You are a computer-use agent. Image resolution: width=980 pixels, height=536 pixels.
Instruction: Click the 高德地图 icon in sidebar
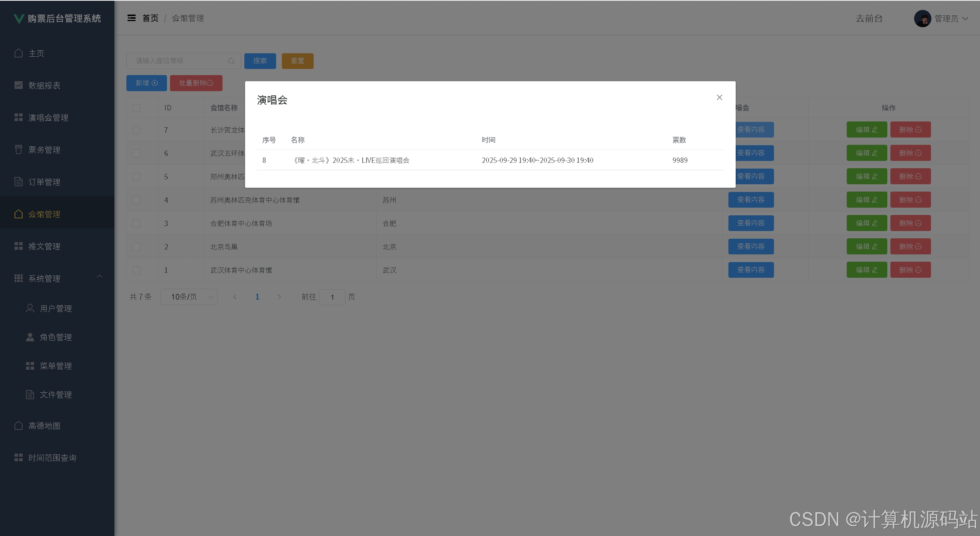point(18,425)
